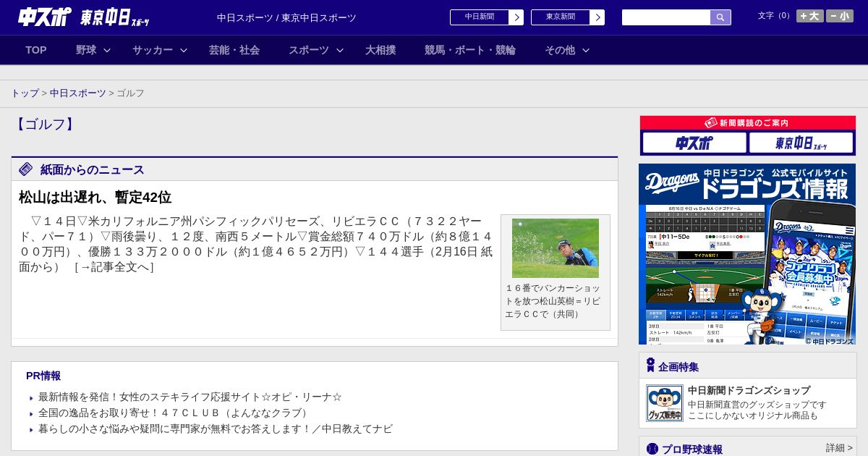868x456 pixels.
Task: Click ribbon icon beside 企画特集
Action: point(650,366)
